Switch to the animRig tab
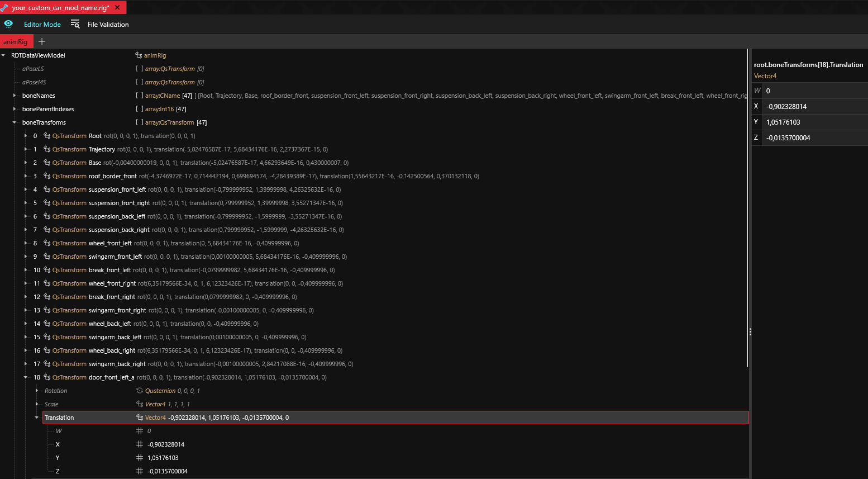This screenshot has width=868, height=479. tap(16, 42)
